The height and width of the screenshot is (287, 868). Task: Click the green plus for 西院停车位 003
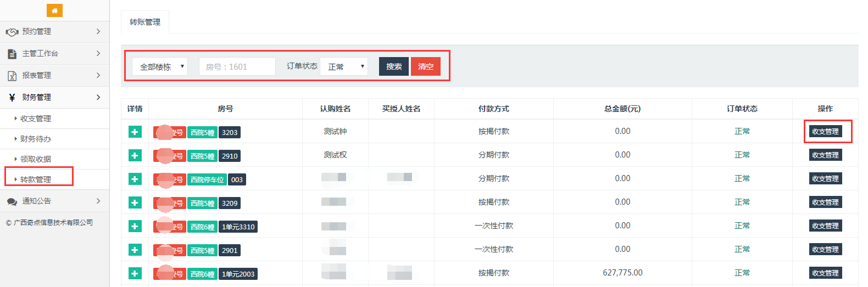click(135, 179)
